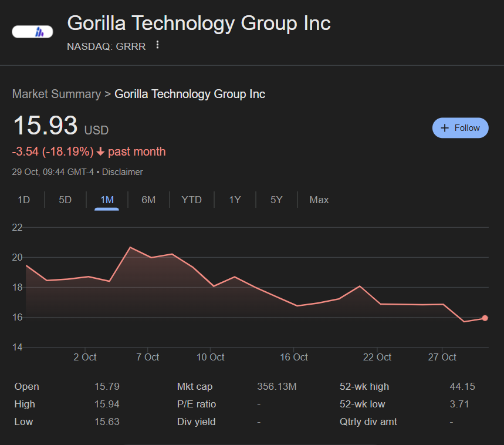Click the Low value 15.63
The image size is (504, 445).
tap(107, 422)
